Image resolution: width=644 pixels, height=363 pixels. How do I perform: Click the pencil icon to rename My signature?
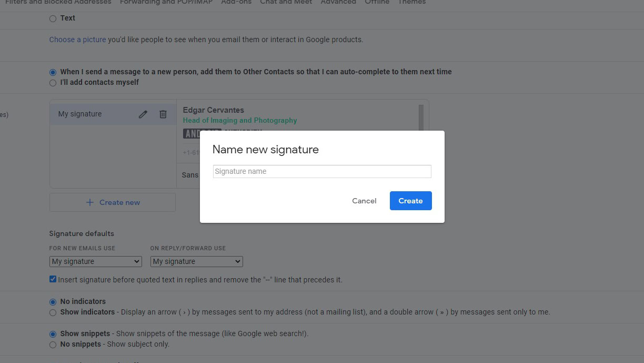point(143,114)
